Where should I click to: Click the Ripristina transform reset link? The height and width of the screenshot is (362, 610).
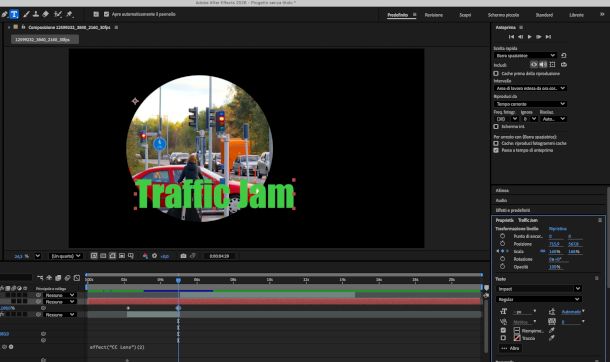(x=557, y=229)
